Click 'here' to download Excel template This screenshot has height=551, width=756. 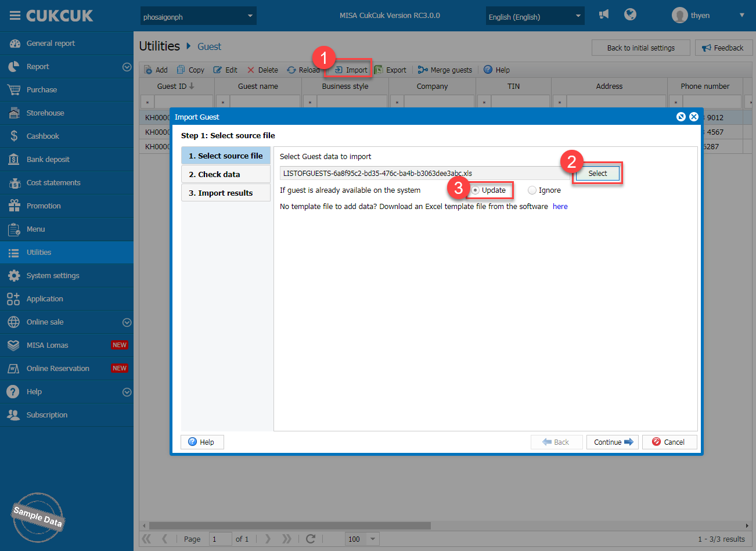(560, 207)
